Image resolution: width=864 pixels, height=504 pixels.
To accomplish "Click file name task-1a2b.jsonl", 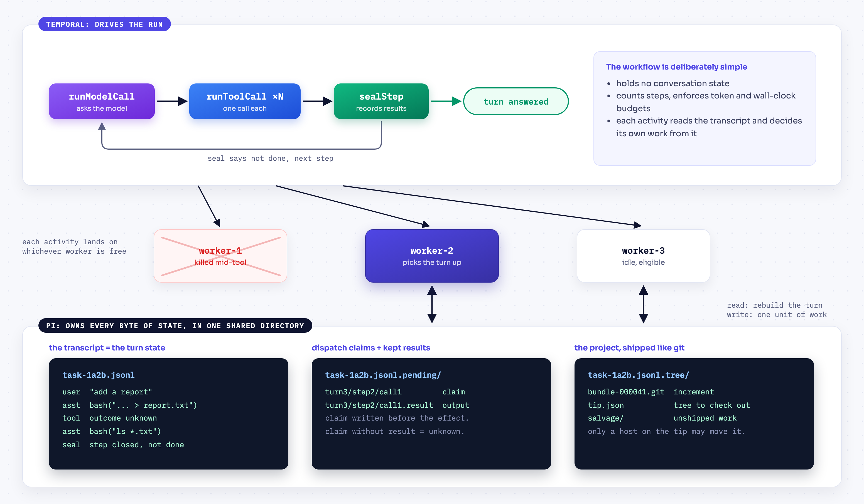I will (x=99, y=375).
